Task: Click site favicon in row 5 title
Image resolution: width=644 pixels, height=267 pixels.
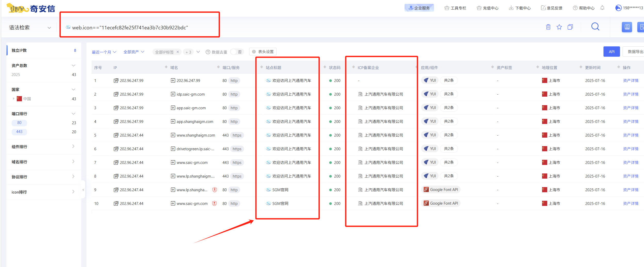Action: tap(268, 135)
